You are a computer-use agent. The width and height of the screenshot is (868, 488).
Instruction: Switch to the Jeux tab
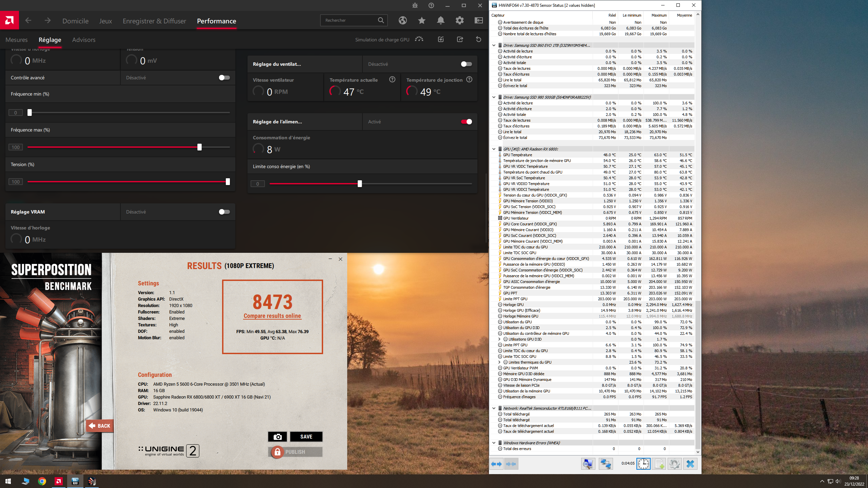pos(105,21)
